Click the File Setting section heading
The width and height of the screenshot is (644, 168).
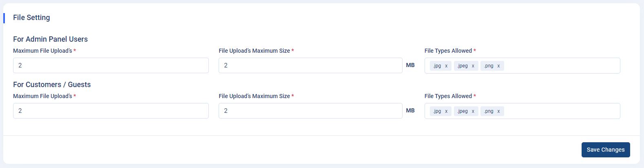click(x=31, y=18)
